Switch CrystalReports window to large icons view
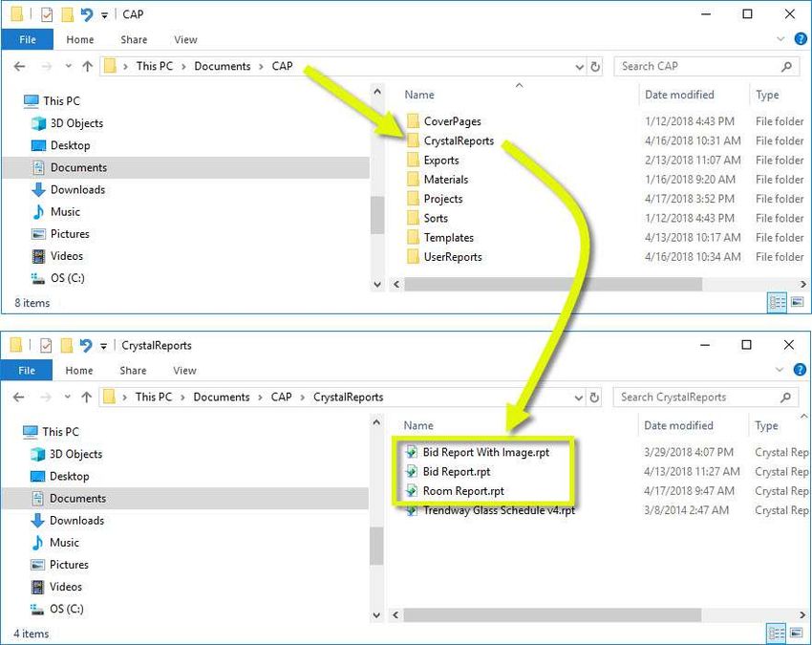This screenshot has width=812, height=645. tap(798, 634)
